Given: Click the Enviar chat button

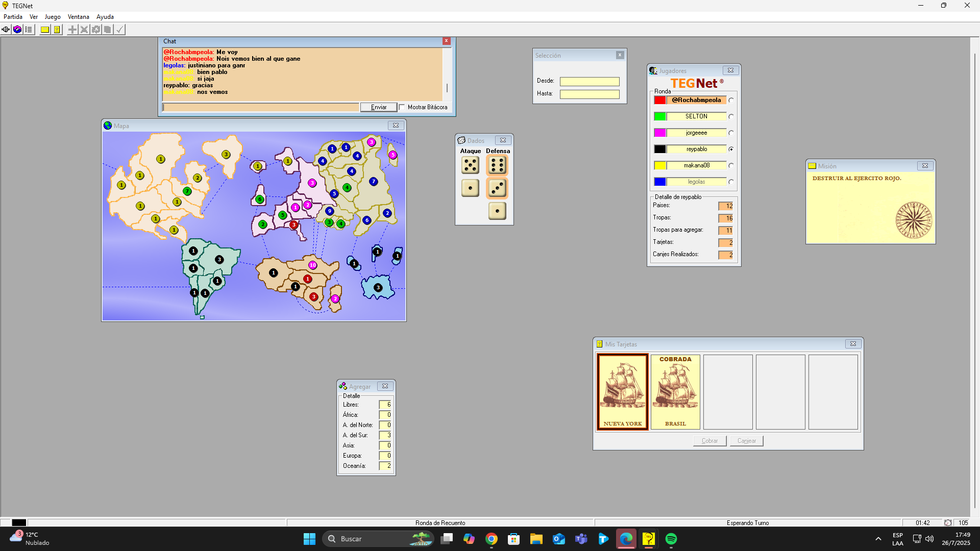Looking at the screenshot, I should (379, 107).
